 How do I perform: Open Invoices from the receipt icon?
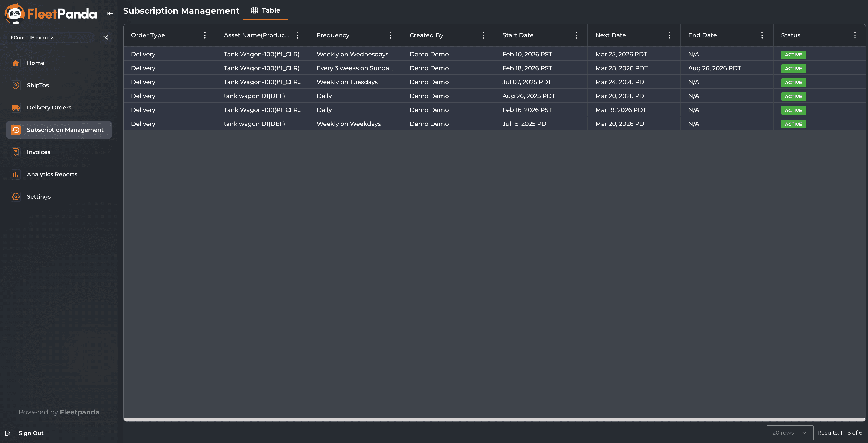coord(16,152)
